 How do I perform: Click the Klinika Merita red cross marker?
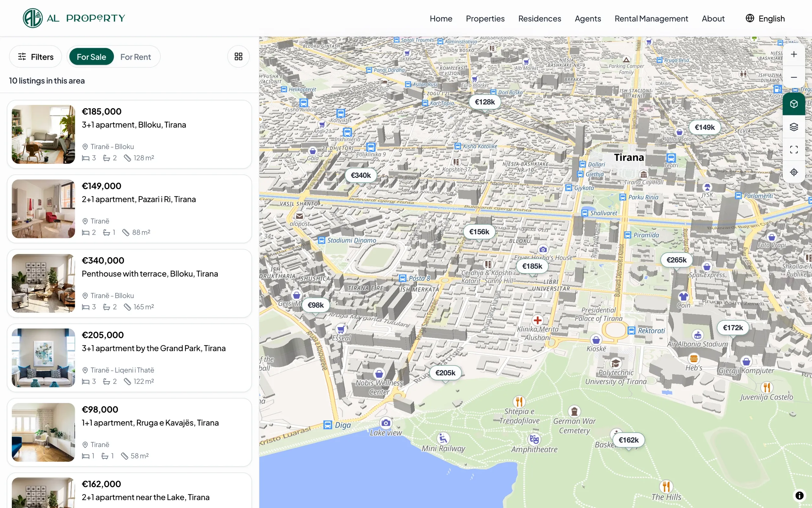coord(538,320)
